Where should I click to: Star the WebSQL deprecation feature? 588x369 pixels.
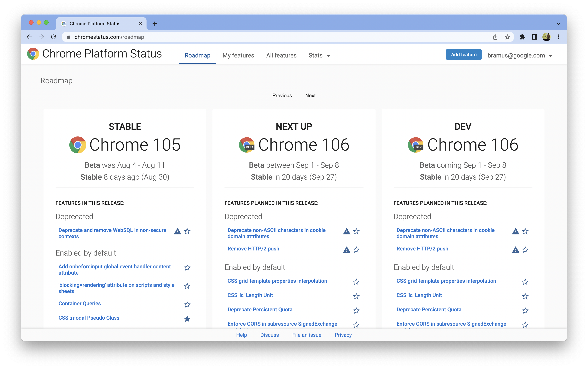pos(187,231)
